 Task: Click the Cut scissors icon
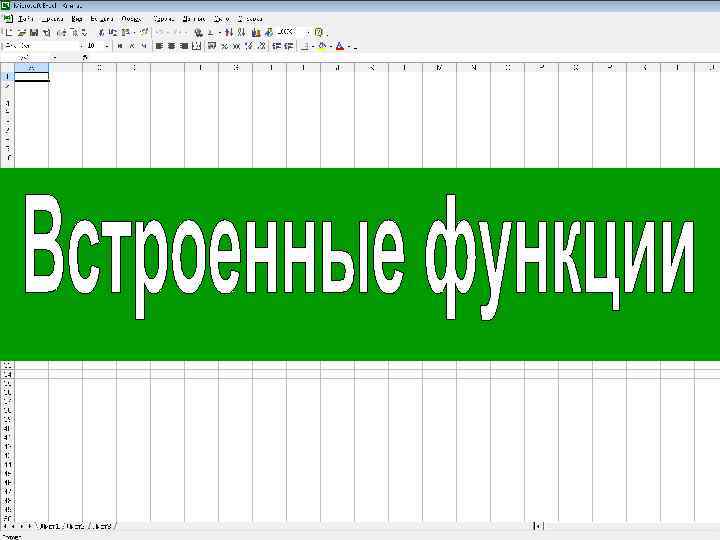(101, 32)
